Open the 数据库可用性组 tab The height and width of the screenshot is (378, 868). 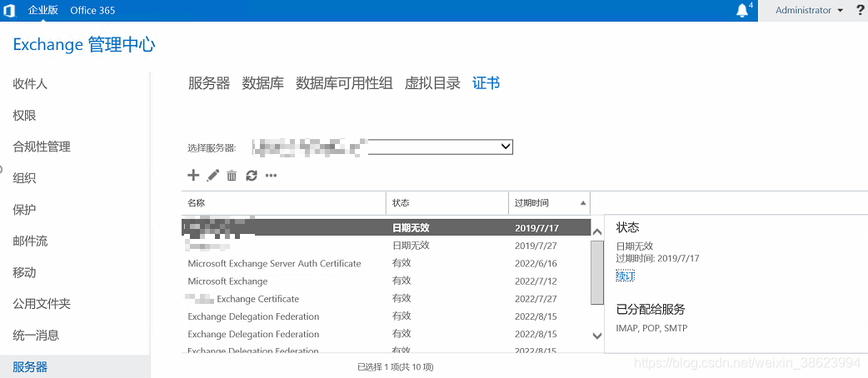click(344, 83)
